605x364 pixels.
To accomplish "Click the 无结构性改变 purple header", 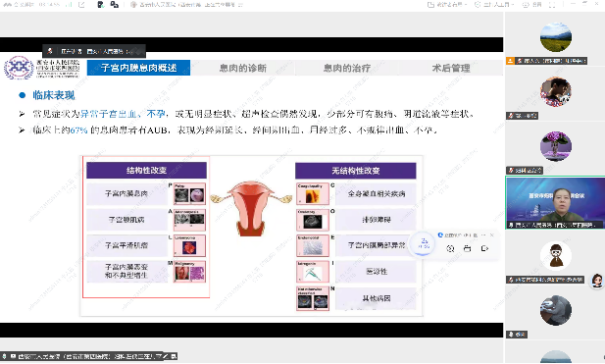I will [355, 171].
